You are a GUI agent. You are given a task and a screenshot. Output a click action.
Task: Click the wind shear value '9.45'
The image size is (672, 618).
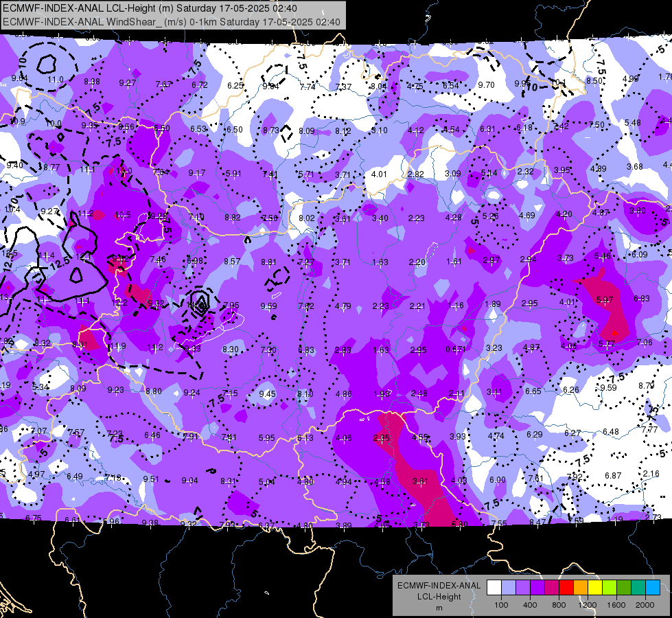point(267,393)
